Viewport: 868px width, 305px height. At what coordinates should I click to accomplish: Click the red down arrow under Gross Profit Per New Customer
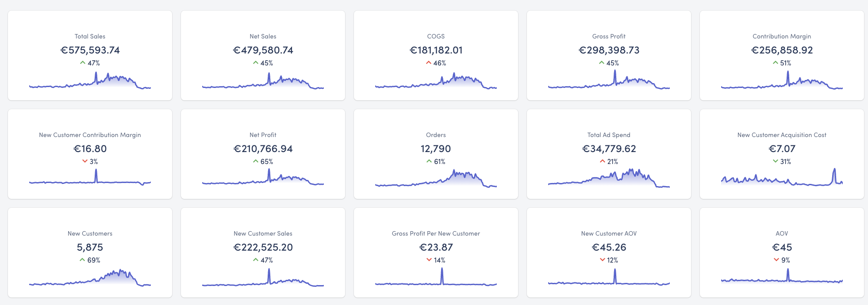point(429,260)
